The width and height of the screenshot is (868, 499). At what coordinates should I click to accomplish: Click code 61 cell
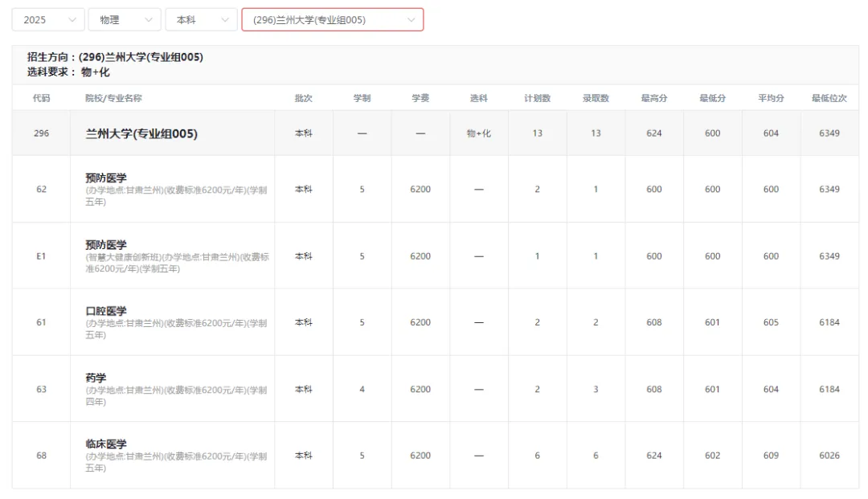tap(42, 322)
